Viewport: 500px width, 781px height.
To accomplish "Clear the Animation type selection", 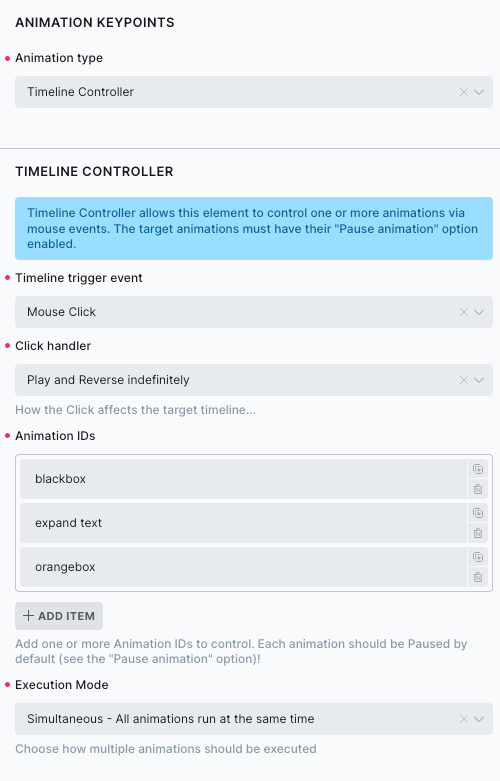I will pos(464,92).
